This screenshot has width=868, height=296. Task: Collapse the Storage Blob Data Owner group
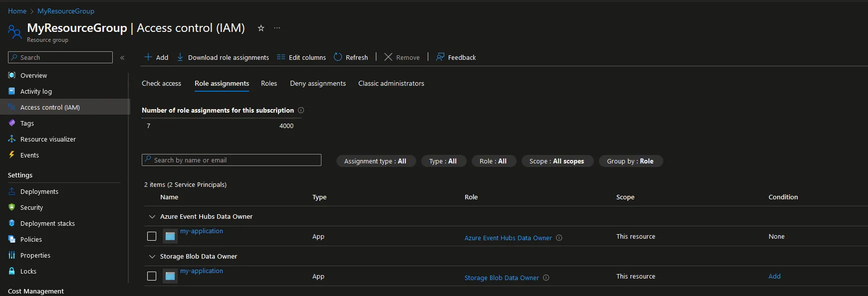pyautogui.click(x=152, y=257)
